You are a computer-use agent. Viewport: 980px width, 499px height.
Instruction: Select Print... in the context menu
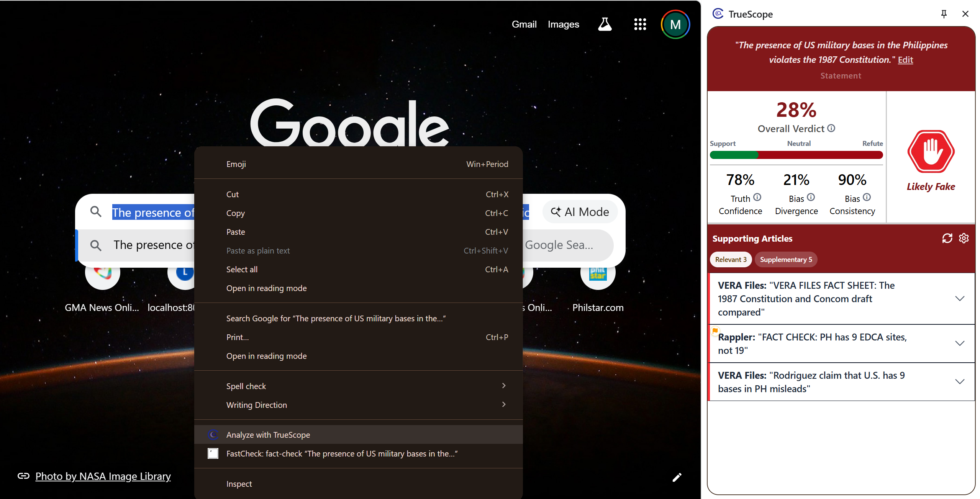pyautogui.click(x=359, y=337)
